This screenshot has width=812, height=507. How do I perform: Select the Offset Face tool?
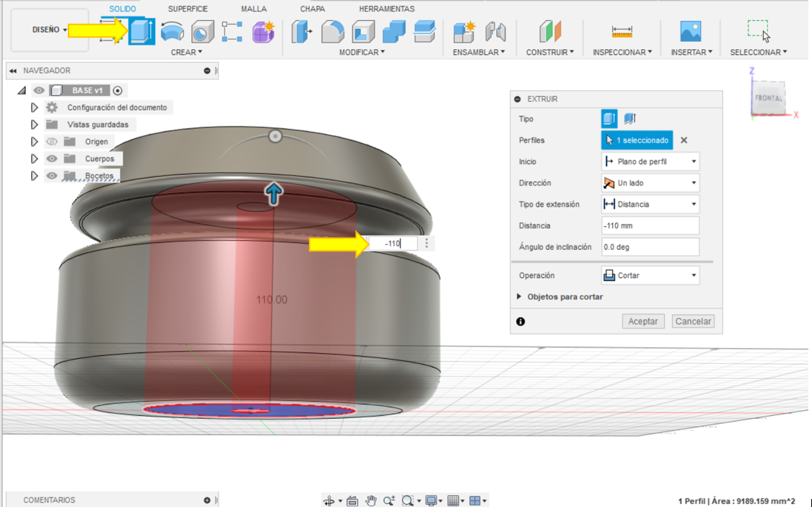(x=424, y=32)
